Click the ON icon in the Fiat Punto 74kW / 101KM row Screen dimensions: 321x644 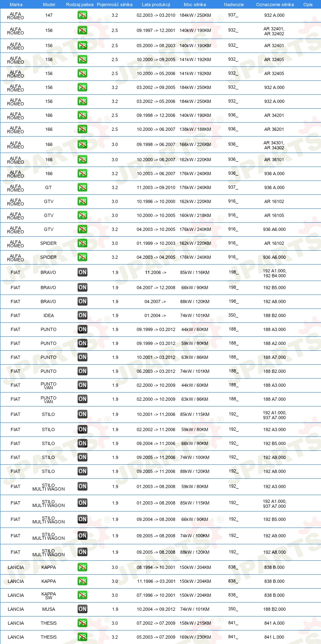[83, 371]
